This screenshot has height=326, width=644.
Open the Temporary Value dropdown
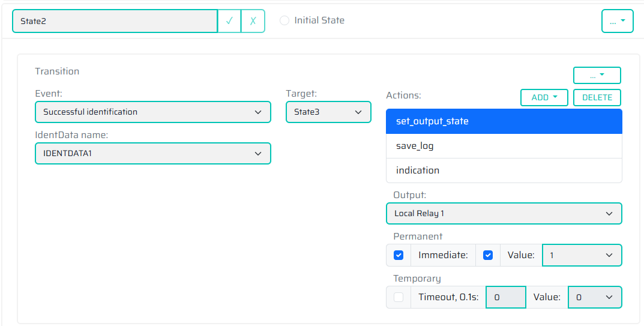pyautogui.click(x=595, y=297)
